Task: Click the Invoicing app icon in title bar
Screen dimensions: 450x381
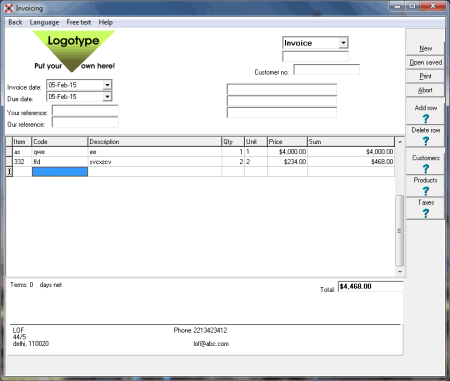Action: pos(9,8)
